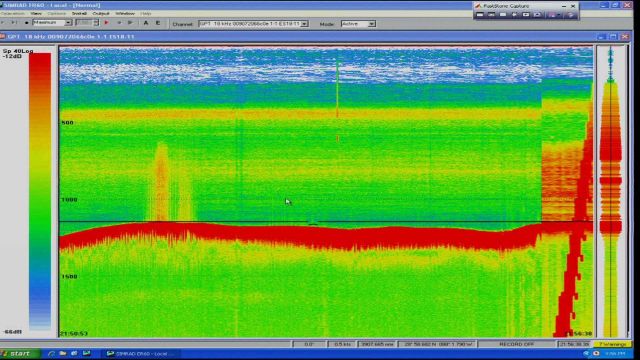
Task: Click the folder quick launch icon
Action: pos(62,353)
